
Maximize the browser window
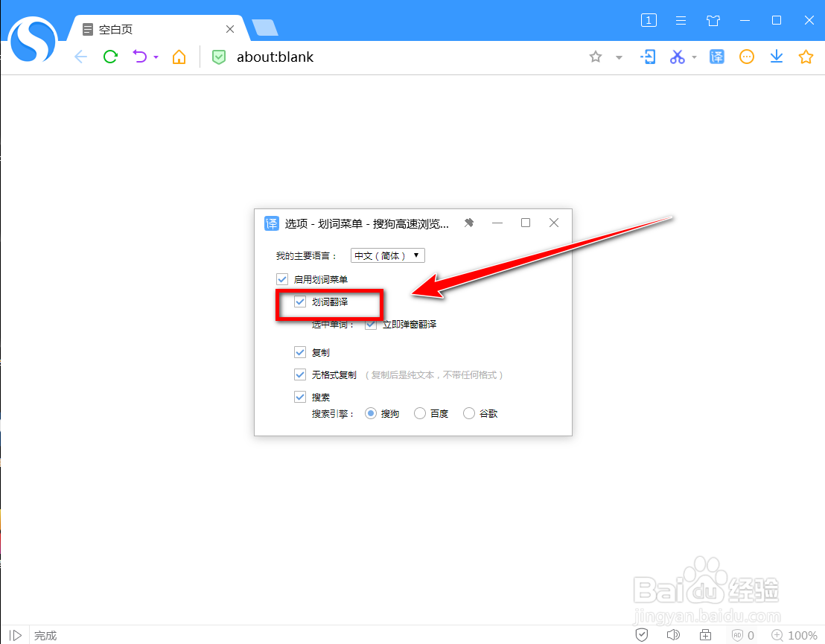click(777, 20)
